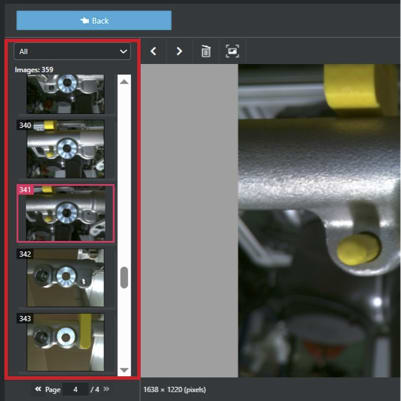This screenshot has height=401, width=401.
Task: Open the All filter dropdown
Action: (72, 51)
